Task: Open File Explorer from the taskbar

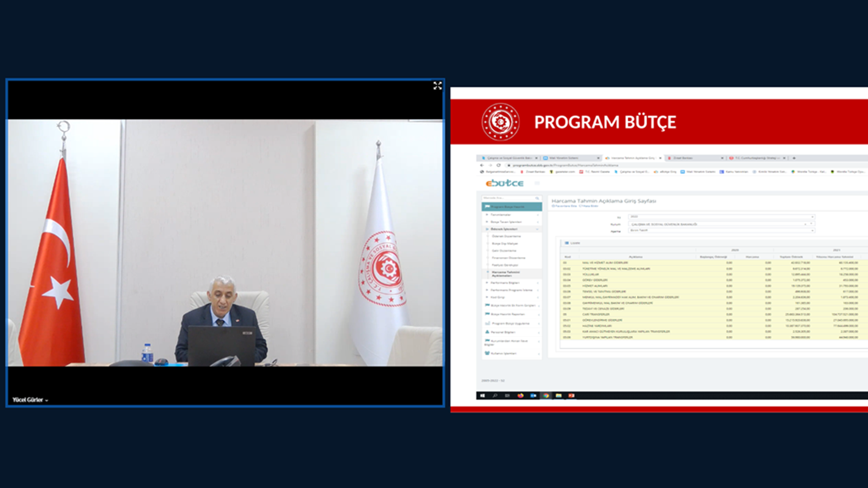Action: [x=559, y=395]
